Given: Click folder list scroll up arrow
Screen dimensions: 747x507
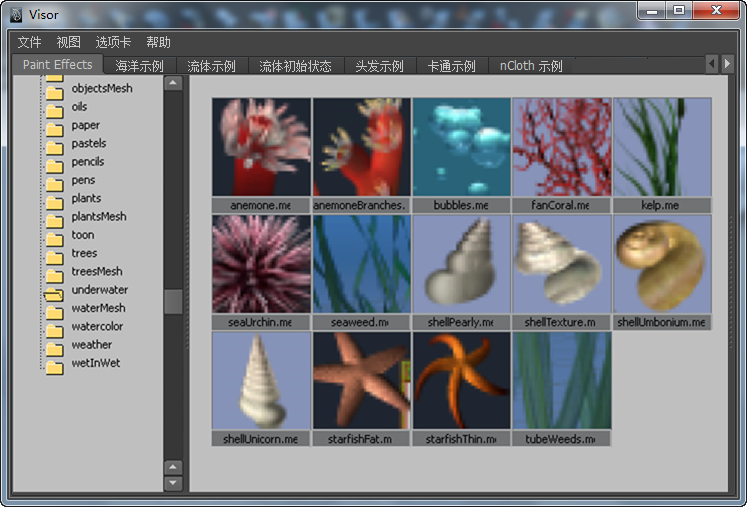Looking at the screenshot, I should click(x=173, y=83).
